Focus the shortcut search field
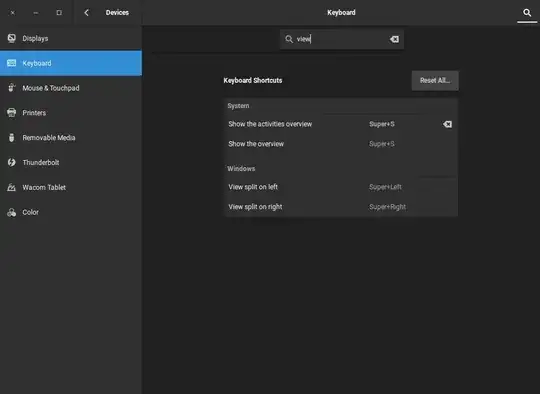The height and width of the screenshot is (394, 540). [x=342, y=39]
